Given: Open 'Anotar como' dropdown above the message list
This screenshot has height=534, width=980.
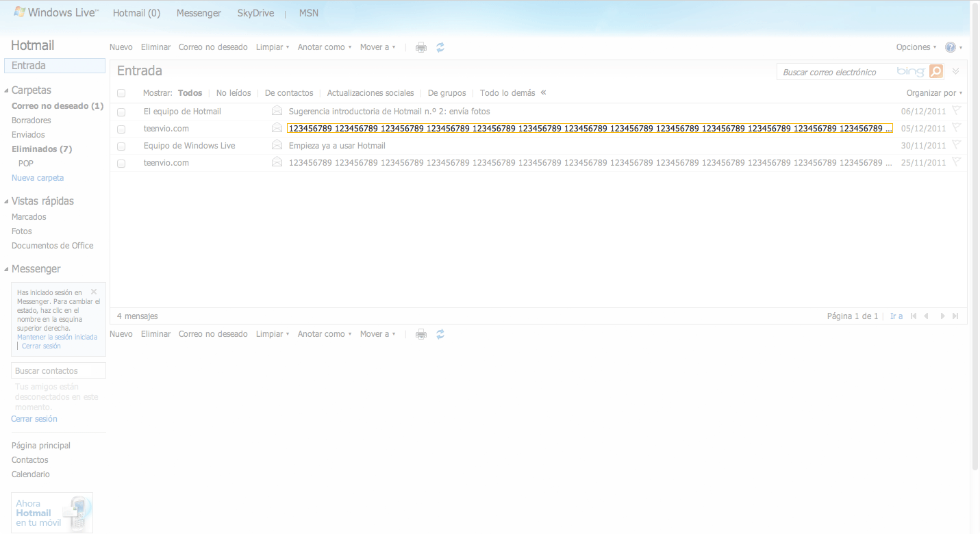Looking at the screenshot, I should click(325, 47).
